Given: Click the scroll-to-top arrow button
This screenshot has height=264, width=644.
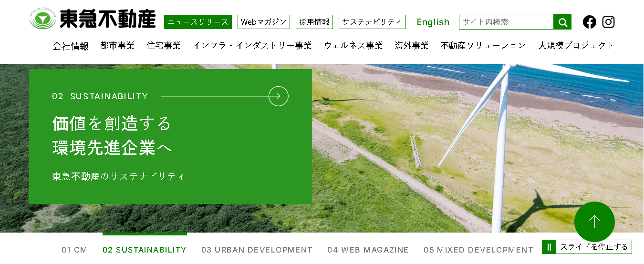Looking at the screenshot, I should pos(594,222).
